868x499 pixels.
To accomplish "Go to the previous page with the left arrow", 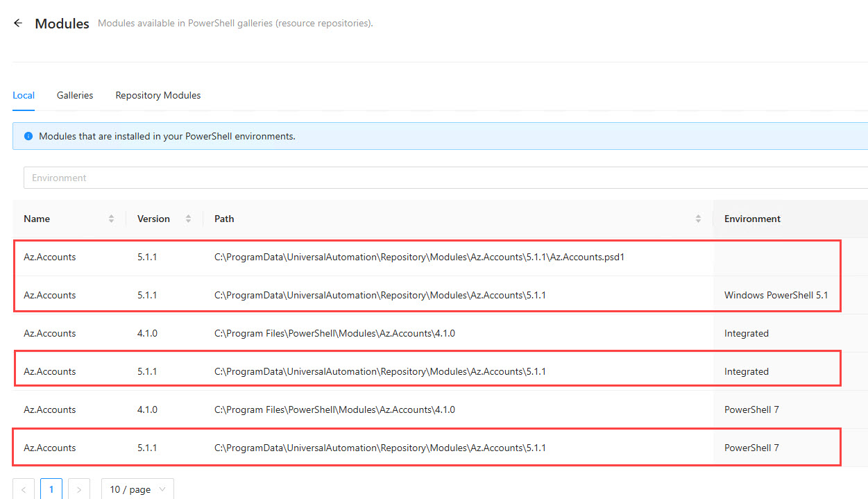I will [x=23, y=489].
